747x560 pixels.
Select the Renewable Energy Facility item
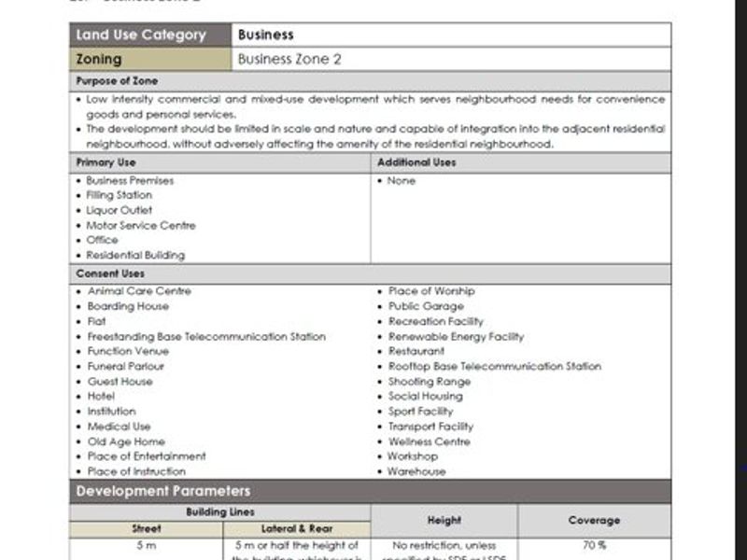pos(456,337)
